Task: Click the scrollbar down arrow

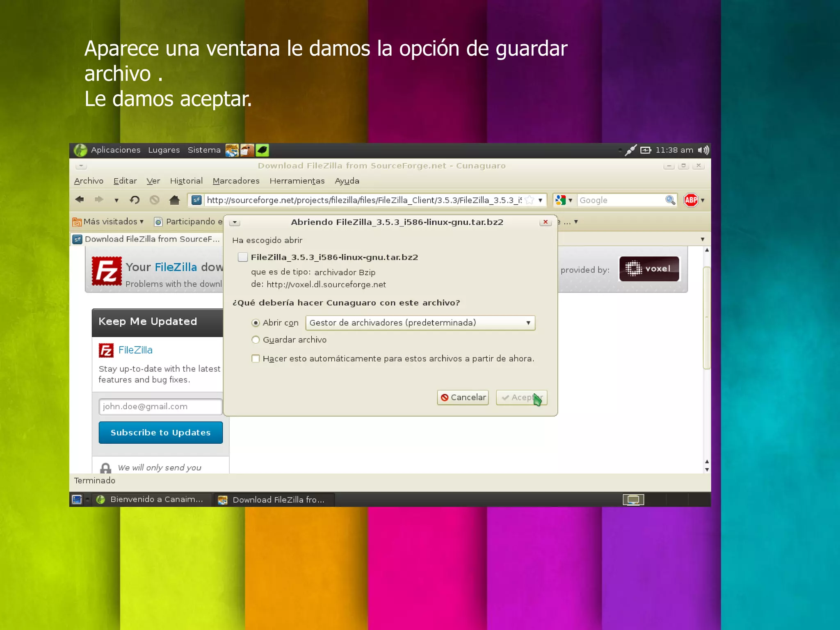Action: tap(707, 470)
